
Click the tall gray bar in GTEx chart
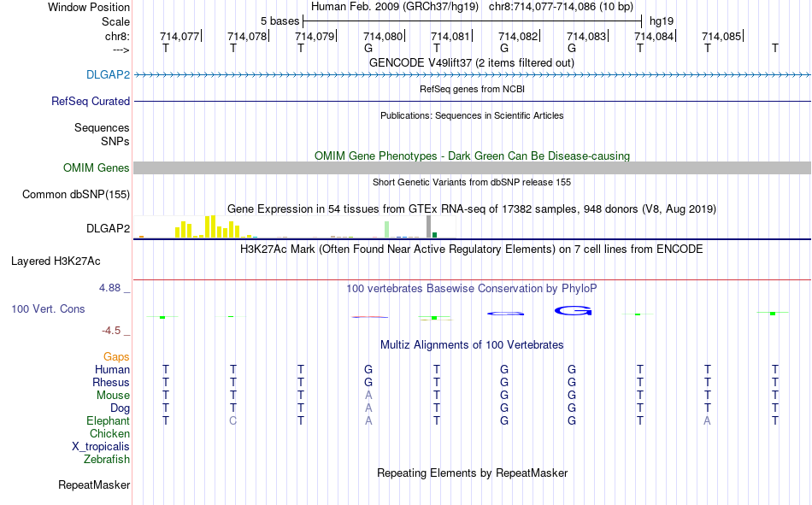(x=428, y=226)
